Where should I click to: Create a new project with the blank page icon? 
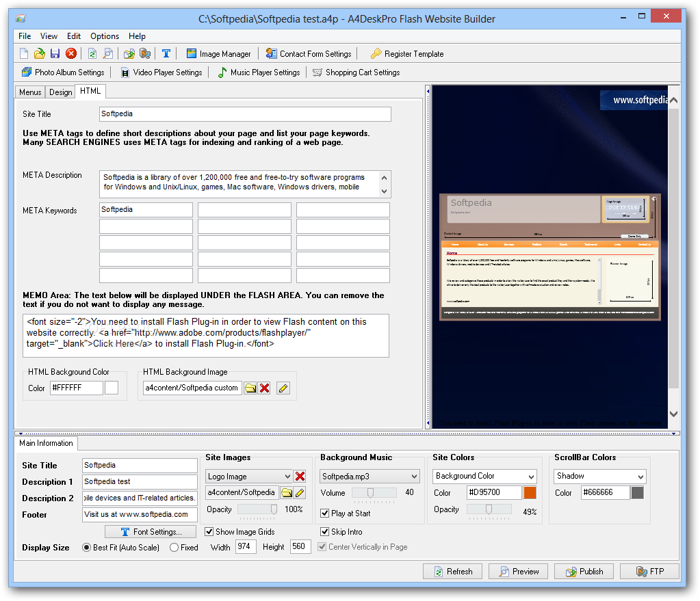pyautogui.click(x=24, y=54)
